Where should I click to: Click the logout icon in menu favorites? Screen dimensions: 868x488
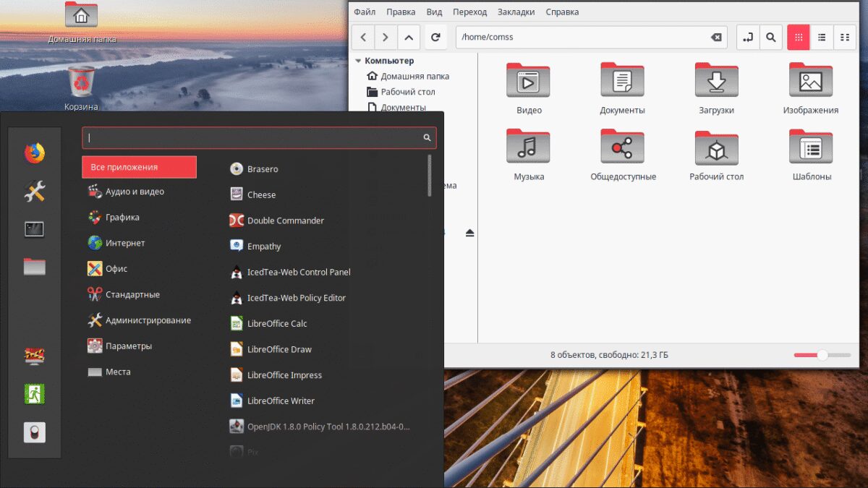[34, 394]
